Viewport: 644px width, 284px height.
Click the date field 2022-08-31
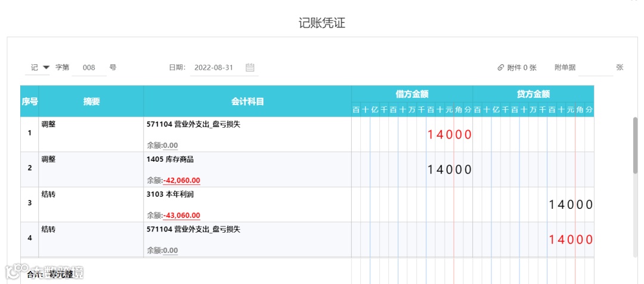click(x=213, y=68)
